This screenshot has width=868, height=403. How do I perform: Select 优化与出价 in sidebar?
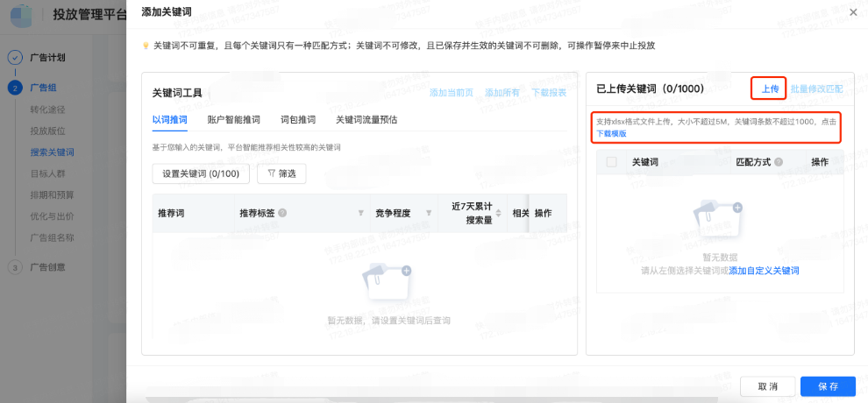pos(52,216)
